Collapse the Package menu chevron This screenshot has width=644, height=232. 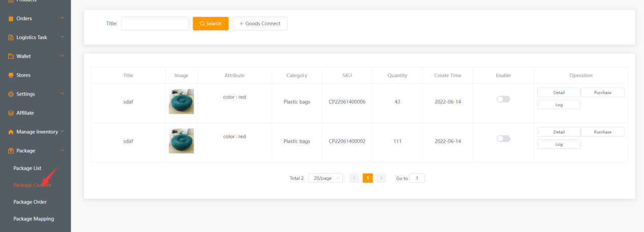(62, 151)
